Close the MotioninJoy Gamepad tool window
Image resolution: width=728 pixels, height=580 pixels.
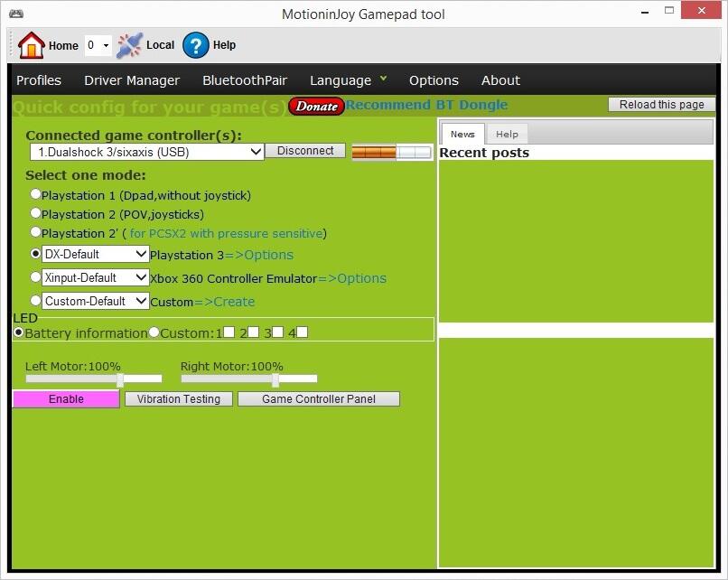(702, 10)
